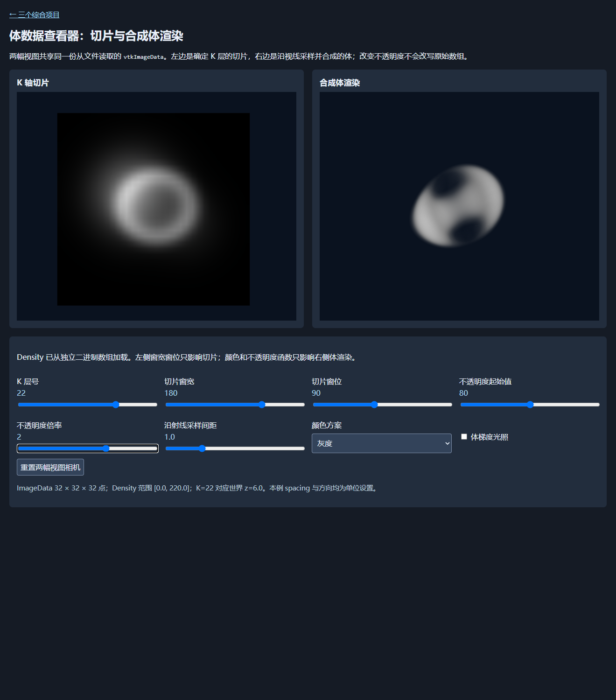Viewport: 616px width, 700px height.
Task: Click the 颜色方案 label
Action: point(327,426)
